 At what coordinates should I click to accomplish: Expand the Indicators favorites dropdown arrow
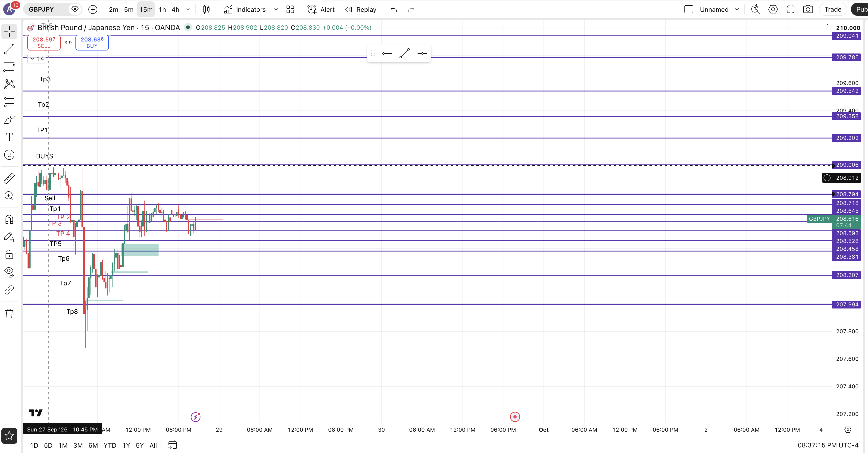click(x=276, y=9)
